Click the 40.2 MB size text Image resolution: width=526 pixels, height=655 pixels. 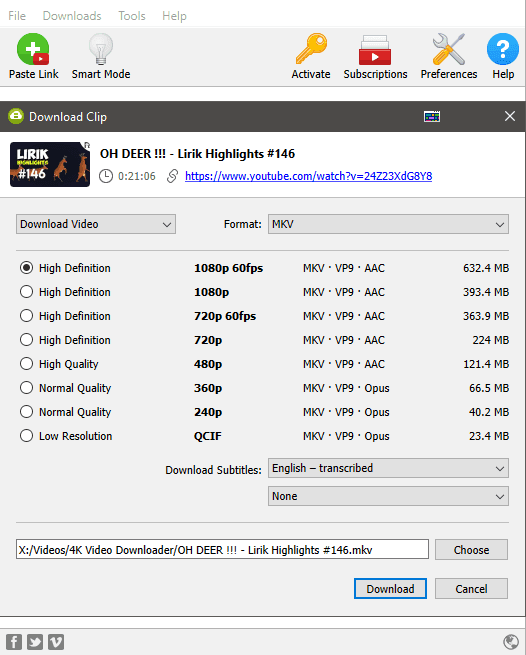click(489, 412)
